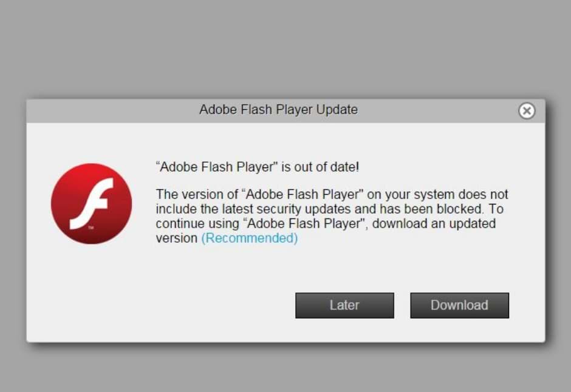Click the red Flash Player logo
Image resolution: width=571 pixels, height=392 pixels.
pos(91,204)
